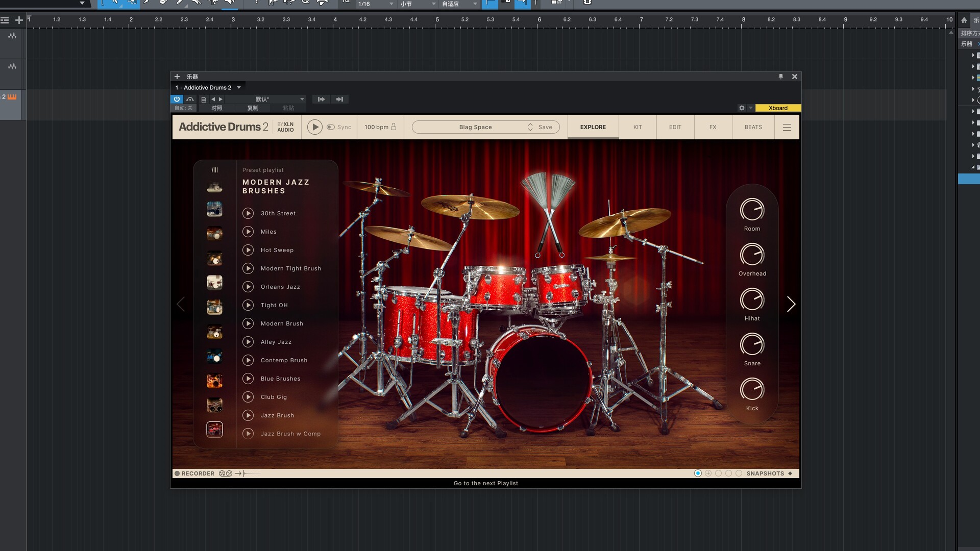The width and height of the screenshot is (980, 551).
Task: Open the Addictive Drums 2 instance dropdown
Action: (x=238, y=88)
